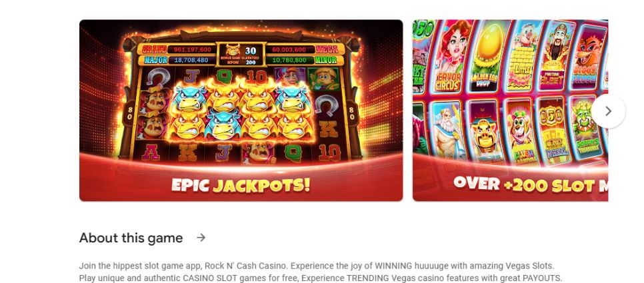This screenshot has width=644, height=283.
Task: Open the Over +200 Slot screenshot
Action: pyautogui.click(x=510, y=111)
